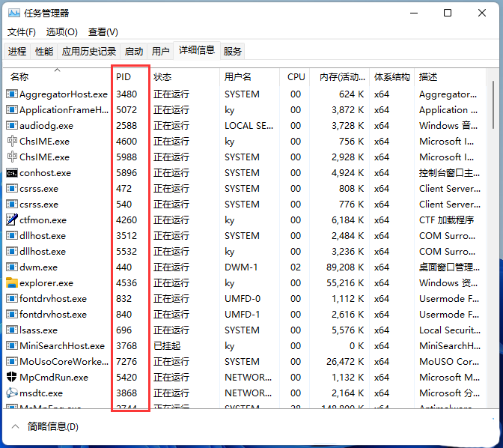Click CPU value 02 for dwm.exe

click(296, 267)
